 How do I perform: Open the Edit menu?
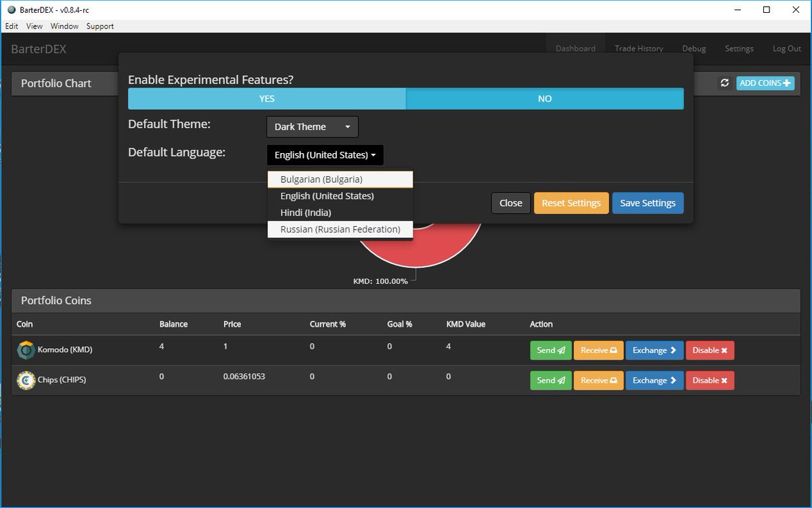click(x=12, y=26)
